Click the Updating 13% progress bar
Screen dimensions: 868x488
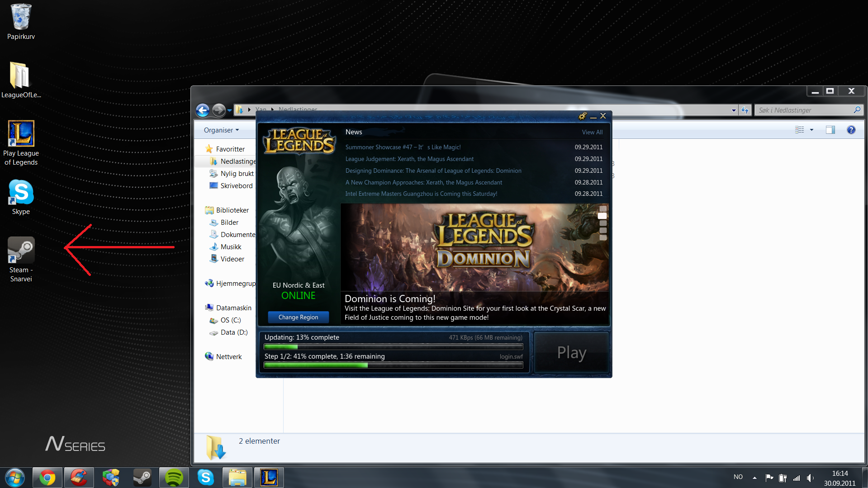394,347
